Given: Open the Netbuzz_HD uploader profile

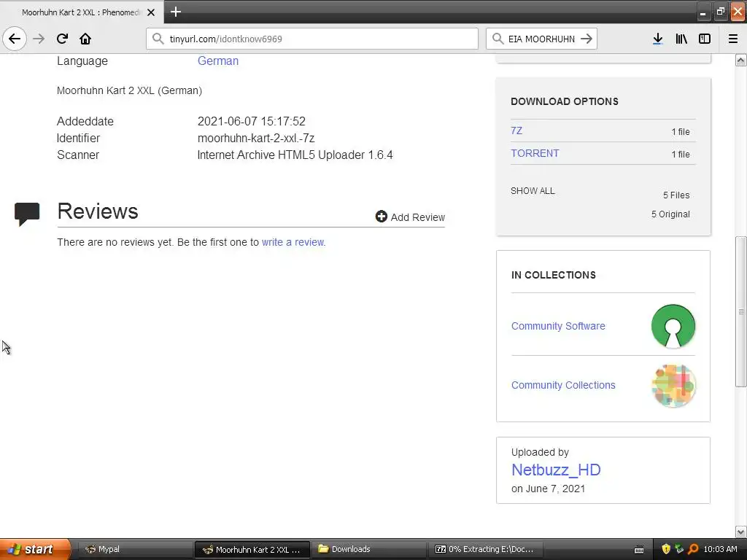Looking at the screenshot, I should click(556, 470).
